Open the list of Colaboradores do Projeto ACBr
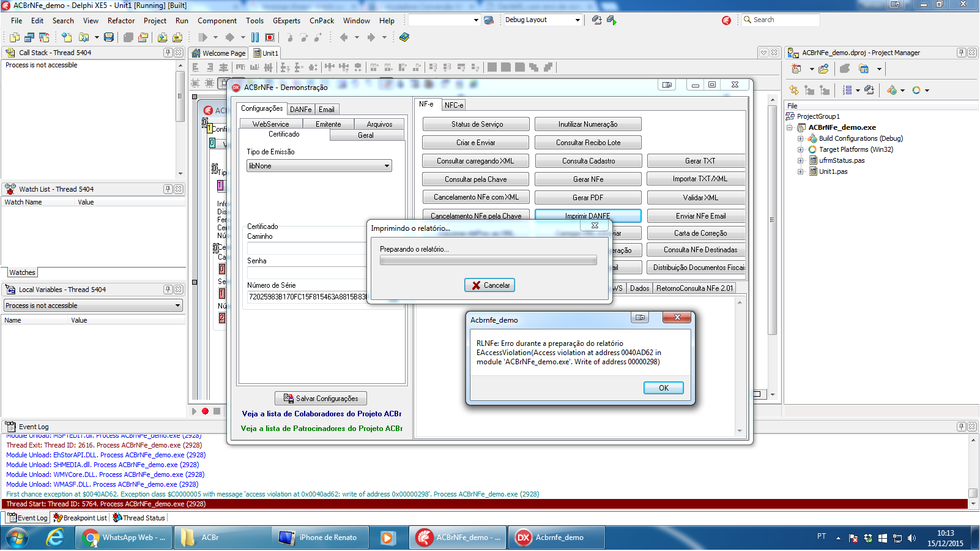This screenshot has height=551, width=980. (x=322, y=414)
